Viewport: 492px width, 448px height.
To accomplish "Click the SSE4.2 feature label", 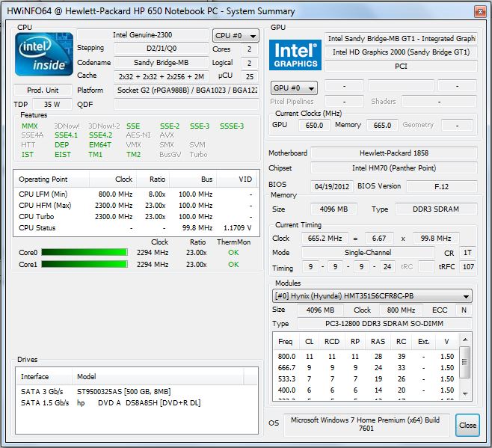I will [x=100, y=135].
